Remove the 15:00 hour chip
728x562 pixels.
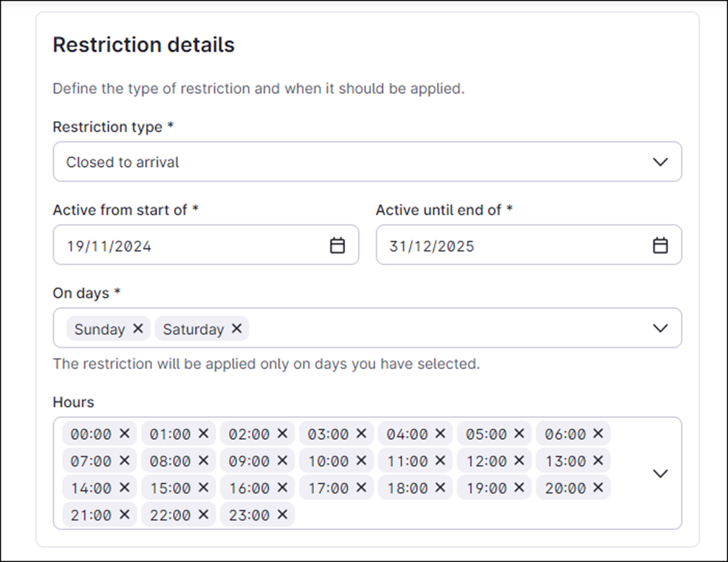point(203,488)
